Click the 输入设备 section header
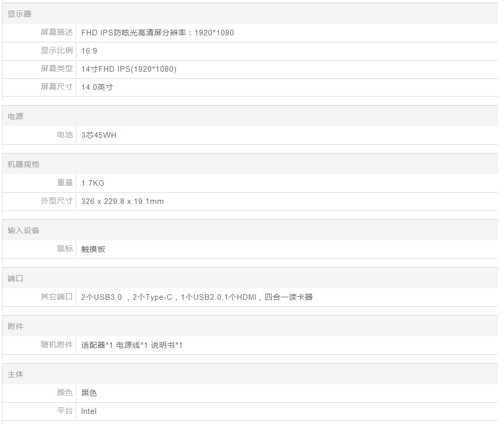This screenshot has height=428, width=504. coord(23,231)
